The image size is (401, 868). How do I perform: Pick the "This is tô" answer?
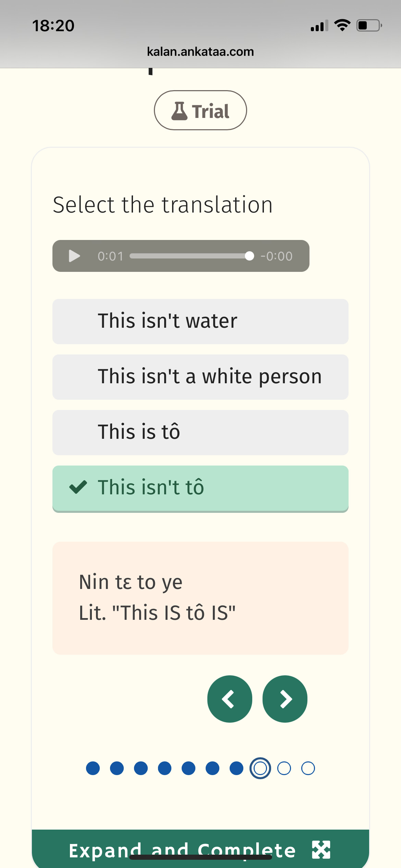point(200,432)
